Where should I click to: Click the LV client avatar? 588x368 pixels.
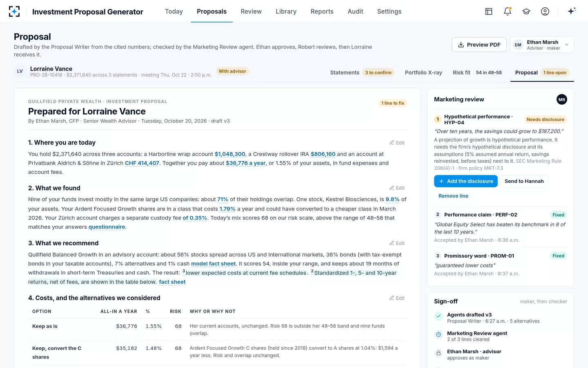(20, 71)
